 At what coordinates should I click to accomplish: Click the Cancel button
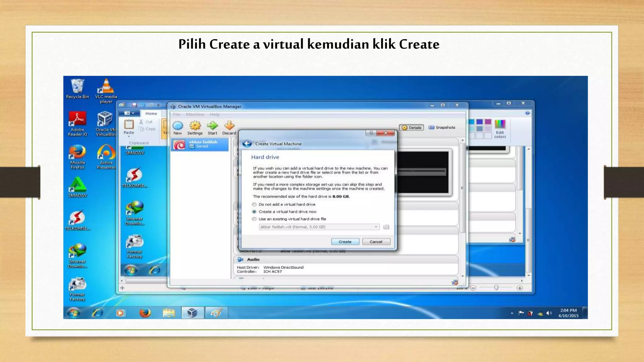(376, 242)
